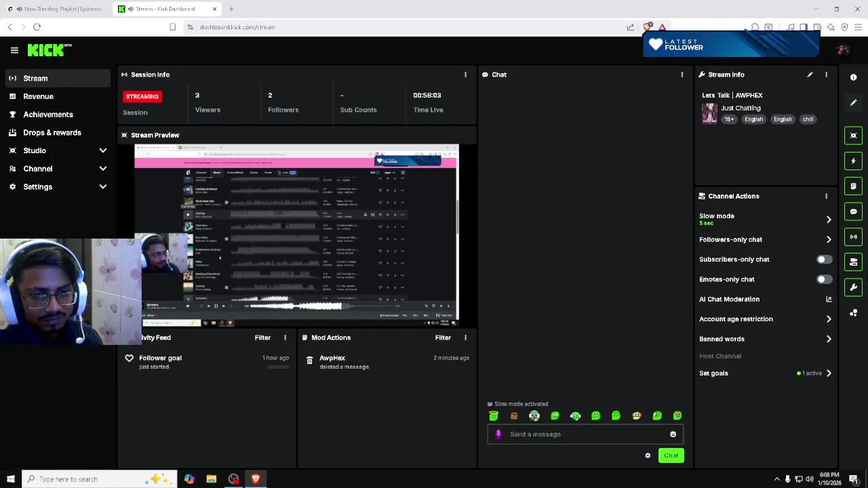Open the hamburger navigation menu
Viewport: 868px width, 488px height.
[x=14, y=50]
